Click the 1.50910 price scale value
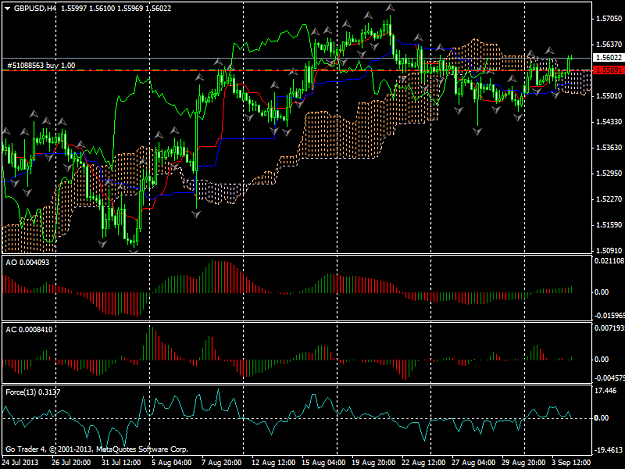 (609, 251)
